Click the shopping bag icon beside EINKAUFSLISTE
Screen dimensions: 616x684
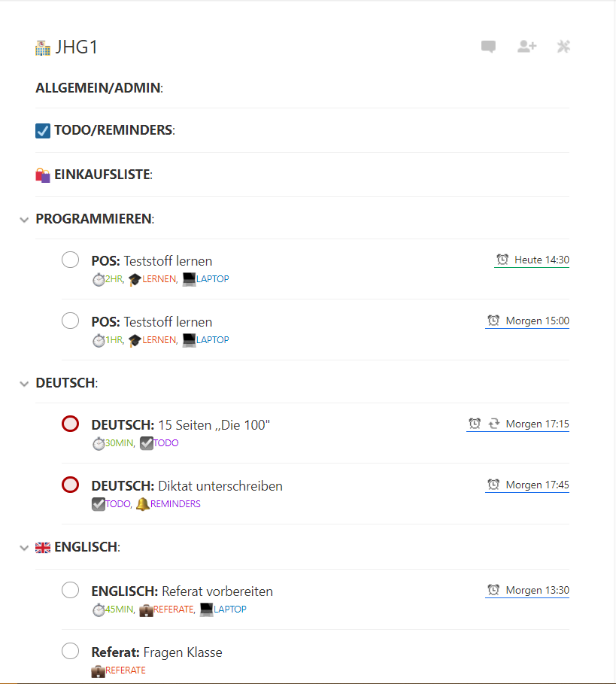[43, 175]
